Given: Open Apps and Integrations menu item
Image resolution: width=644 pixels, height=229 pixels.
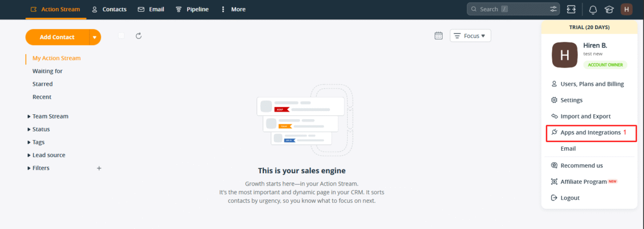Looking at the screenshot, I should click(590, 132).
